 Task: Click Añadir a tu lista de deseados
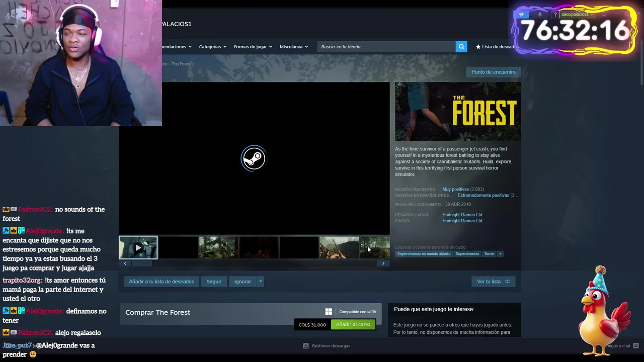161,282
